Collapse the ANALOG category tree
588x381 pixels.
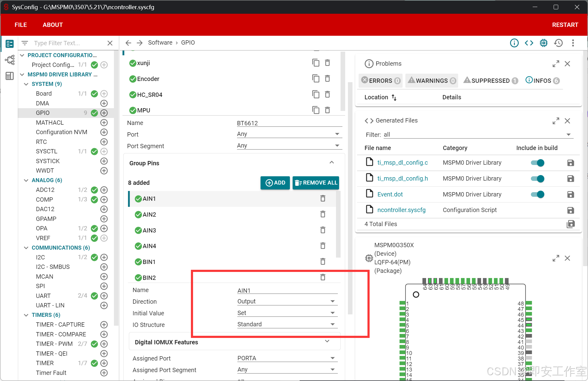26,180
